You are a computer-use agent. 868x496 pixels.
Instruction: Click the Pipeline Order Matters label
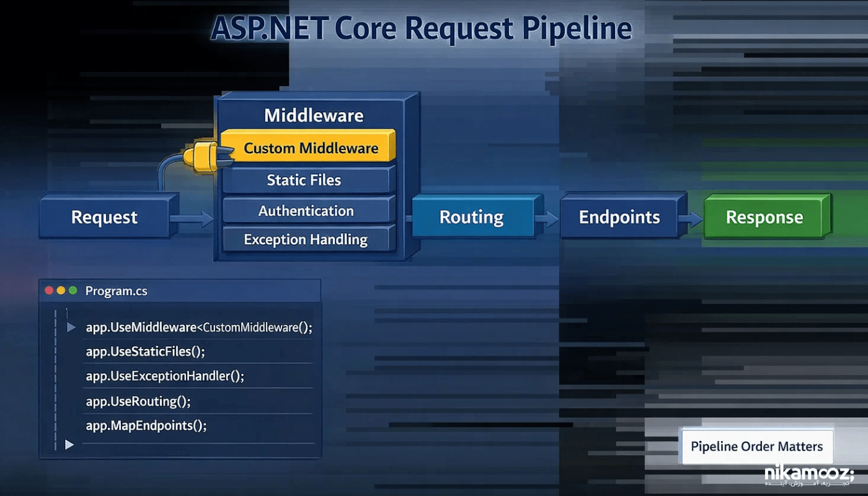pos(756,446)
